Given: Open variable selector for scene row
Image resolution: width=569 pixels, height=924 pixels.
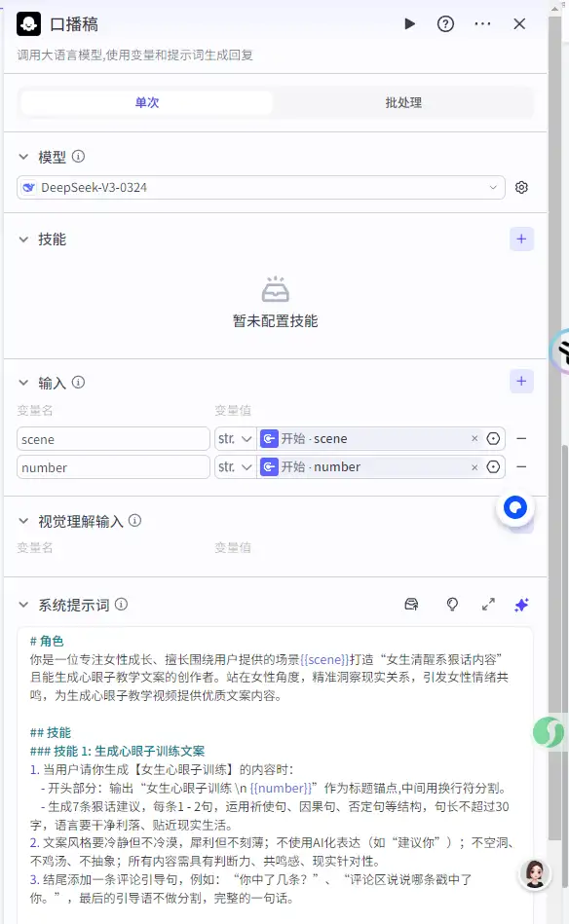Looking at the screenshot, I should tap(494, 438).
